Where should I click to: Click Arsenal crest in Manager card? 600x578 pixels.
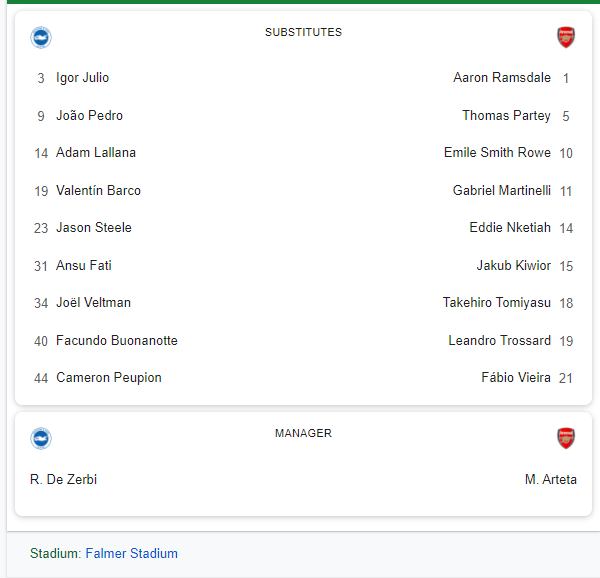(566, 438)
